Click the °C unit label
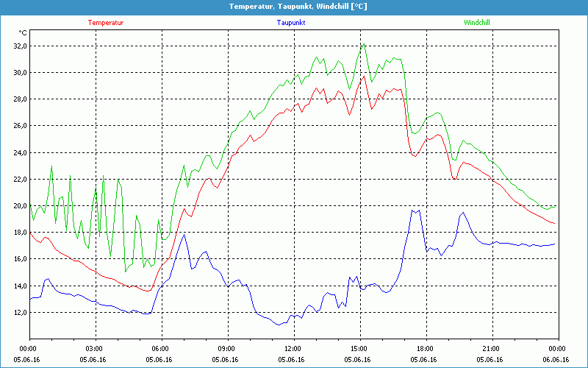Viewport: 588px width, 368px height. coord(23,33)
